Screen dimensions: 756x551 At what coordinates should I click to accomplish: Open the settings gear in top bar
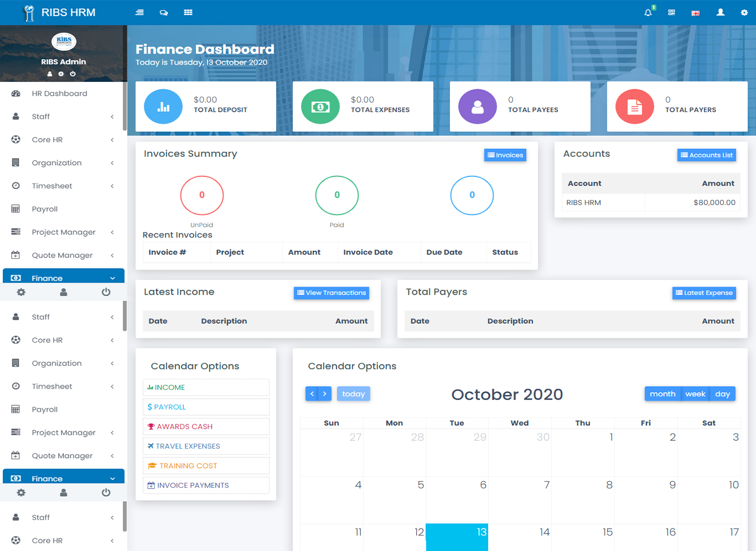pos(744,12)
